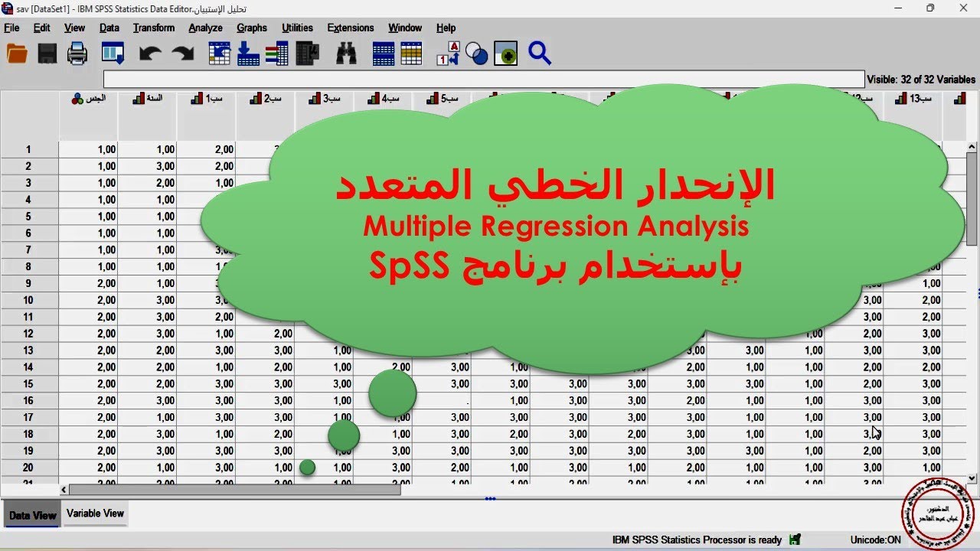Click IBM SPSS Statistics Processor is ready text
The image size is (980, 551).
[697, 540]
